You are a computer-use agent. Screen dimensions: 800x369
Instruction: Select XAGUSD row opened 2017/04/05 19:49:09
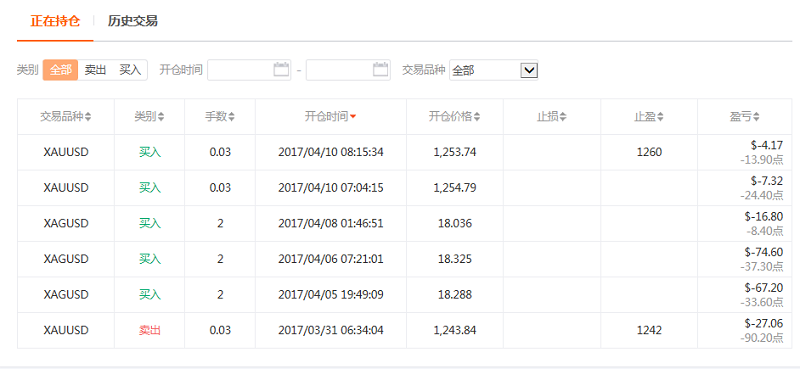coord(405,295)
